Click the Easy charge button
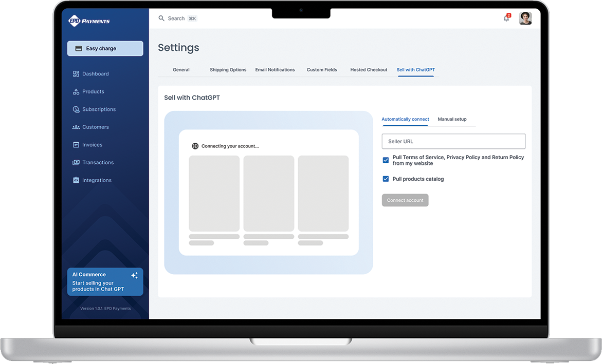Screen dimensions: 602x364 coord(105,49)
